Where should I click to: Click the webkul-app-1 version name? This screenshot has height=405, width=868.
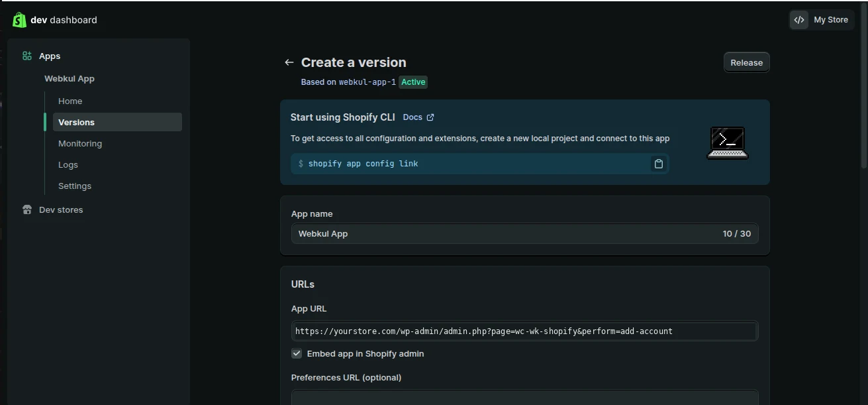point(367,82)
